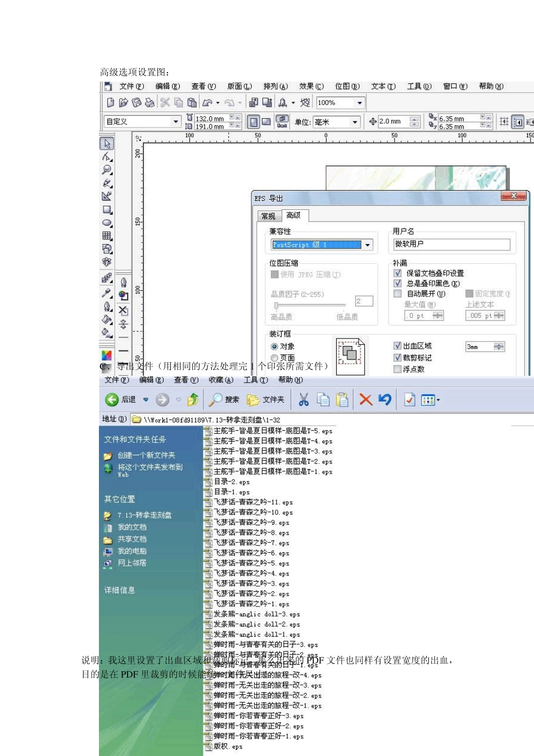The image size is (534, 756).
Task: Toggle the 出血区域 checkbox
Action: 398,346
